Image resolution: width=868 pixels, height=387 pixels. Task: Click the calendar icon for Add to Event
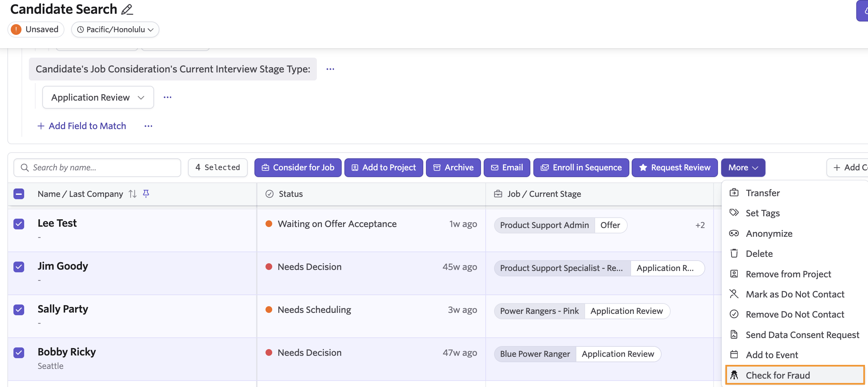pyautogui.click(x=734, y=354)
